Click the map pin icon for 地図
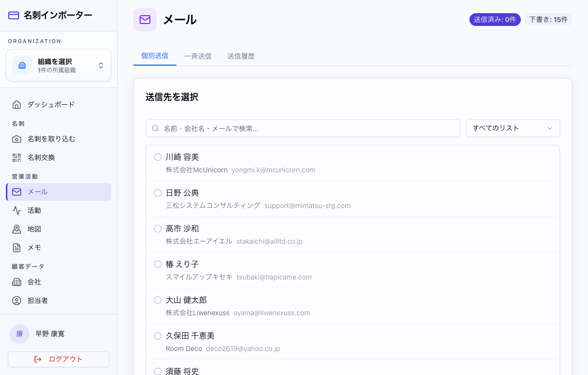 pos(17,229)
